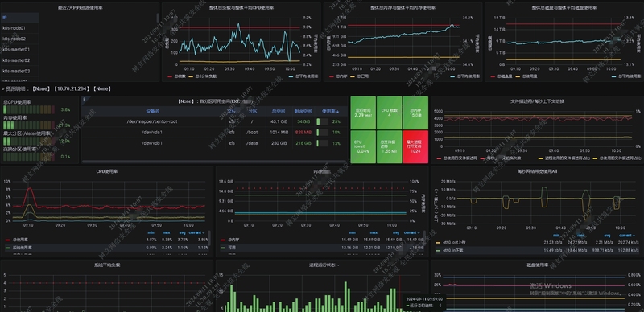644x312 pixels.
Task: Open the CPU使用率 panel title menu
Action: coord(106,171)
